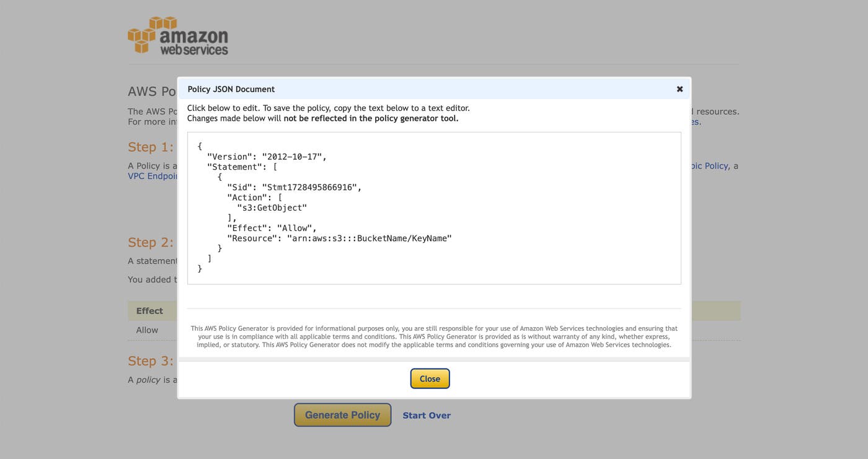
Task: Click the Sid value Stmt1728495866916
Action: tap(312, 186)
